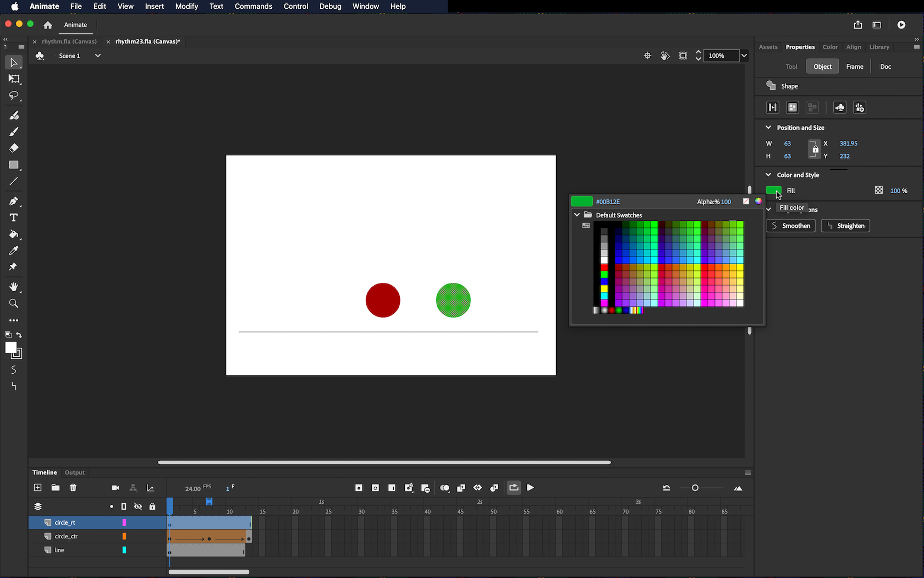Open the Modify menu
924x578 pixels.
click(186, 7)
